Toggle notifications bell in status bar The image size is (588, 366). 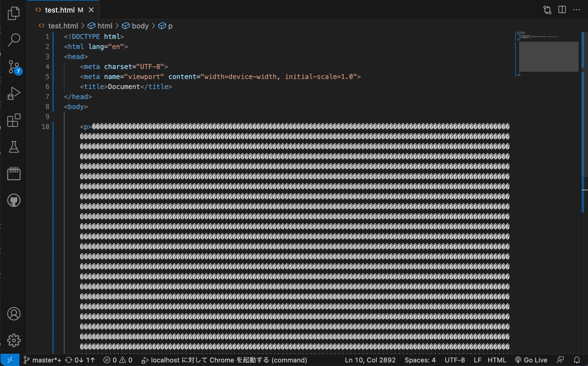click(577, 360)
